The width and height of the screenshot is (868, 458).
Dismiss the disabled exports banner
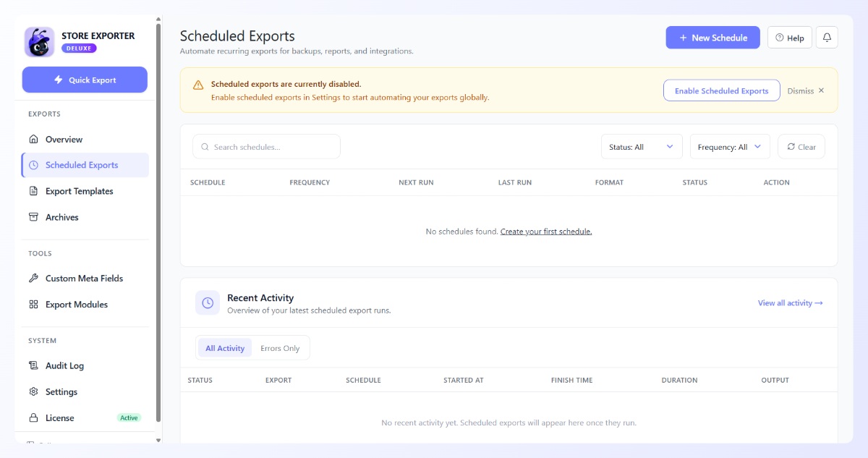coord(806,90)
